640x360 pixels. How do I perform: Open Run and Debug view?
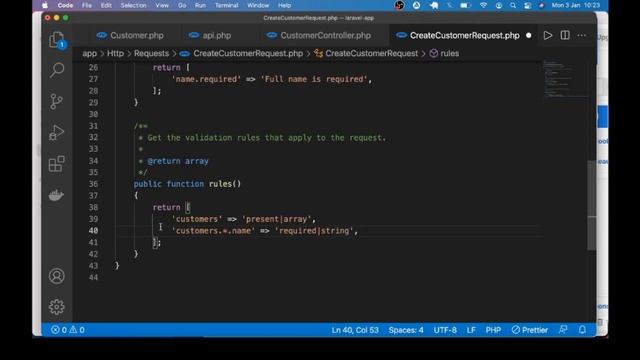click(x=57, y=132)
